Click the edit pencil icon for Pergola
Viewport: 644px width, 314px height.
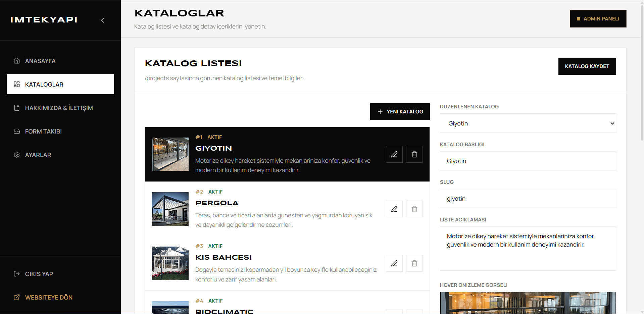pos(394,209)
